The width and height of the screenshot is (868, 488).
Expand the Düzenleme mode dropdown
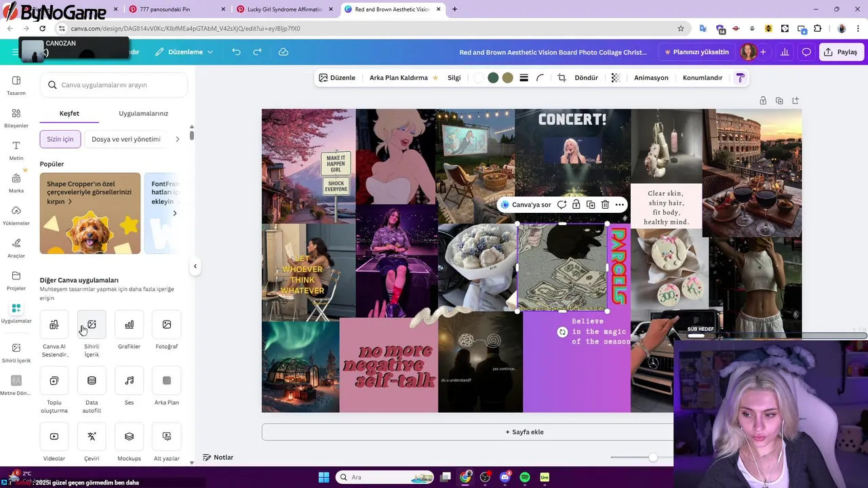[184, 52]
